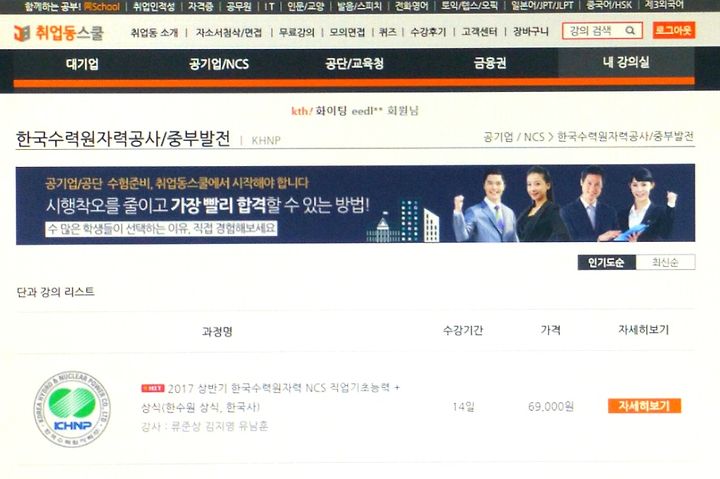The width and height of the screenshot is (720, 479).
Task: Open the 대기업 tab
Action: pyautogui.click(x=82, y=64)
